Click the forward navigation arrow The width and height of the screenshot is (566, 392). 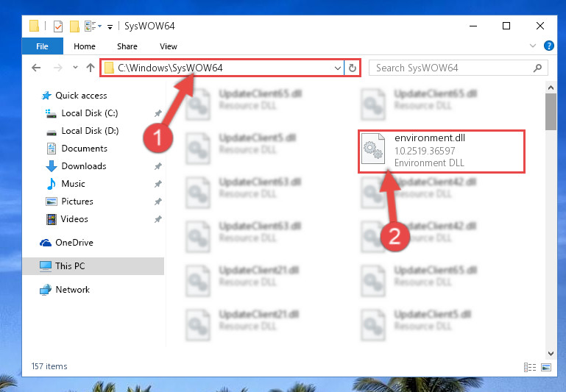click(x=57, y=68)
